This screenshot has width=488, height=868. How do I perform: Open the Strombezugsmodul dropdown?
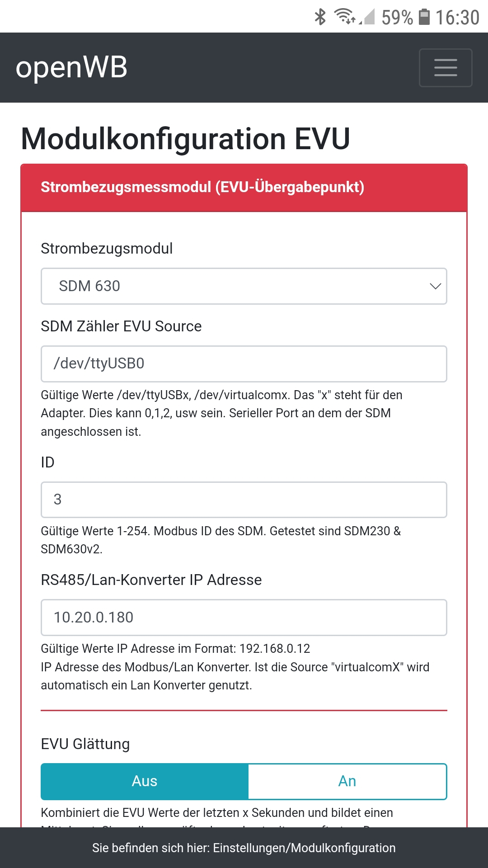tap(244, 286)
